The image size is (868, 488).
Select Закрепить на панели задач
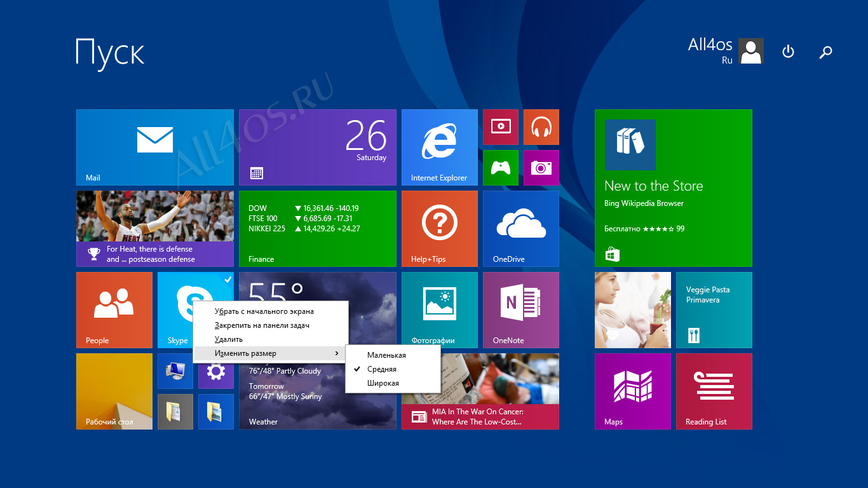pos(271,325)
